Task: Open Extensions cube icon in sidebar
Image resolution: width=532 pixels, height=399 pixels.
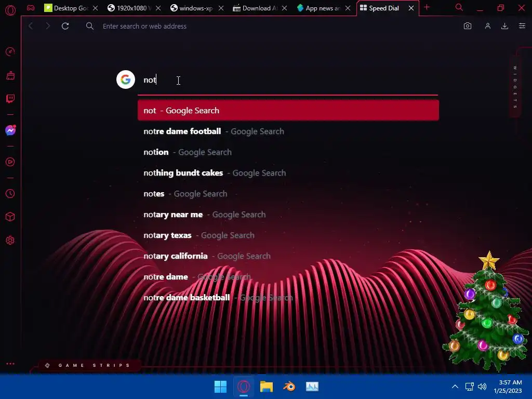Action: [x=10, y=217]
